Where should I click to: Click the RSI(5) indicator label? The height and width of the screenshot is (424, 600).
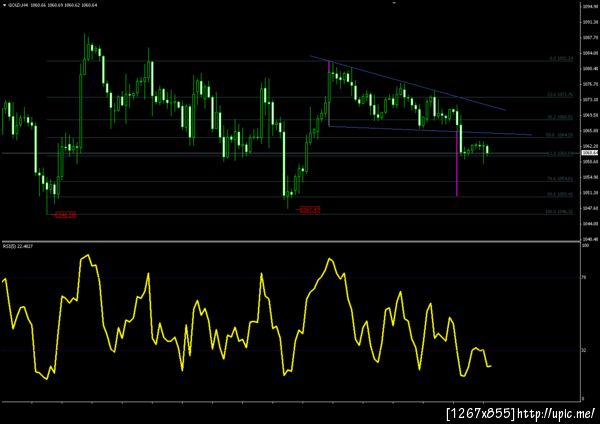pyautogui.click(x=18, y=246)
